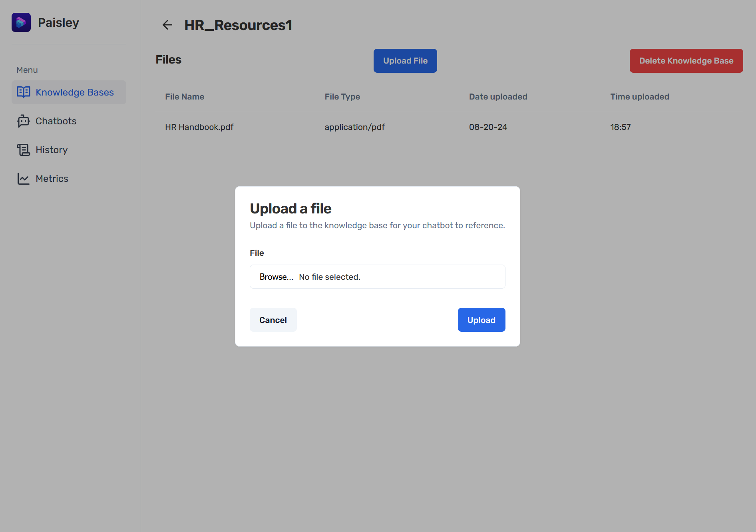Click the HR_Resources1 page title
The height and width of the screenshot is (532, 756).
click(238, 25)
